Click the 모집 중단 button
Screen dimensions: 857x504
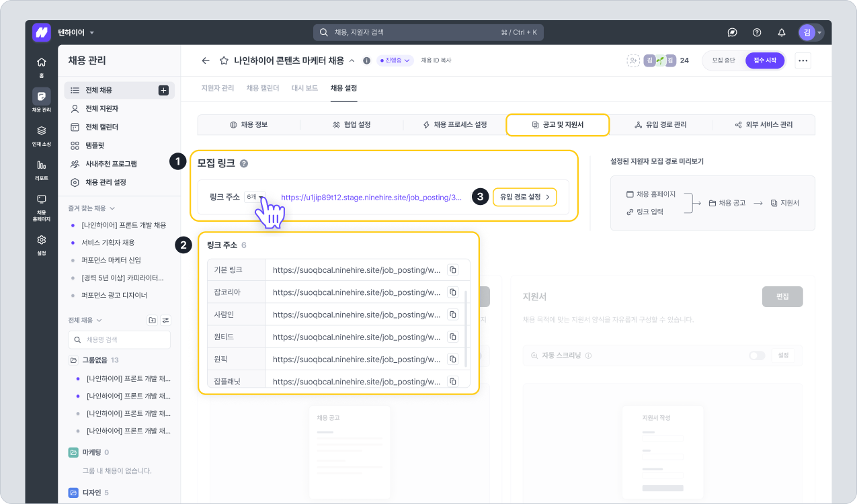724,60
